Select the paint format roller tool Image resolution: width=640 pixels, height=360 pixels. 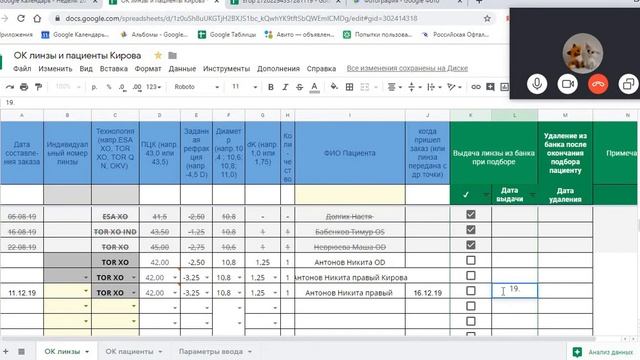click(x=38, y=87)
